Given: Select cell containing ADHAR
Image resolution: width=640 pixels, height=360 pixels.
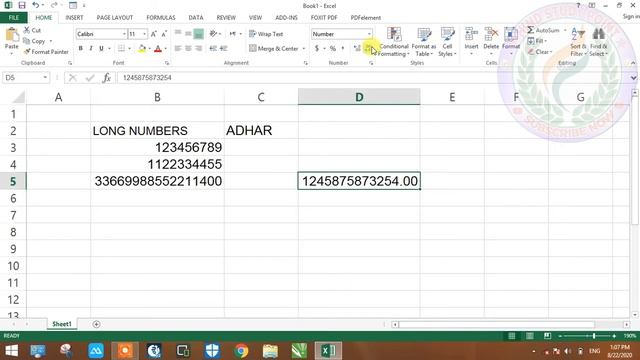Looking at the screenshot, I should point(261,131).
